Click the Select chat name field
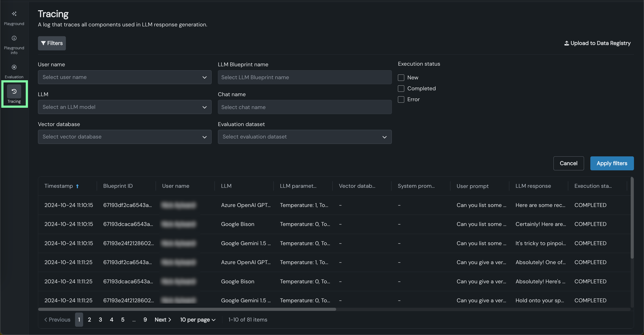Screen dimensions: 644x335 tap(305, 107)
